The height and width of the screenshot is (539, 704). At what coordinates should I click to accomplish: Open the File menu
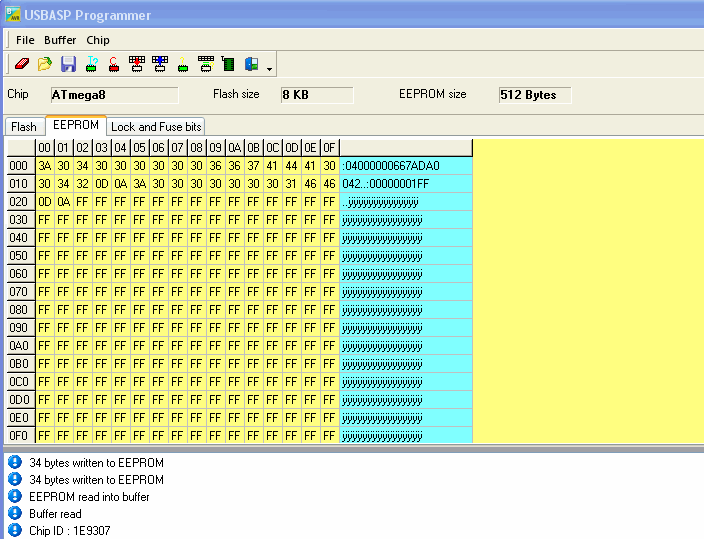point(25,40)
